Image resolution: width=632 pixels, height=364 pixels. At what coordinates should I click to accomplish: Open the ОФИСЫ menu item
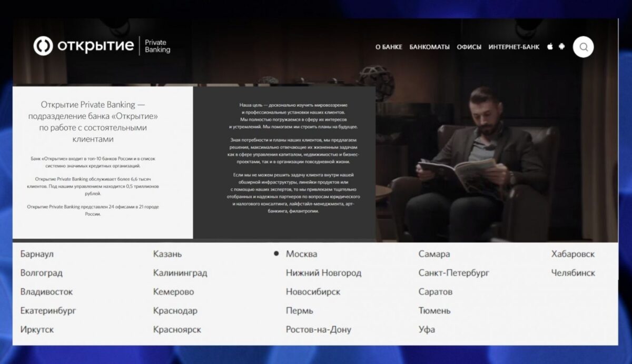click(469, 47)
